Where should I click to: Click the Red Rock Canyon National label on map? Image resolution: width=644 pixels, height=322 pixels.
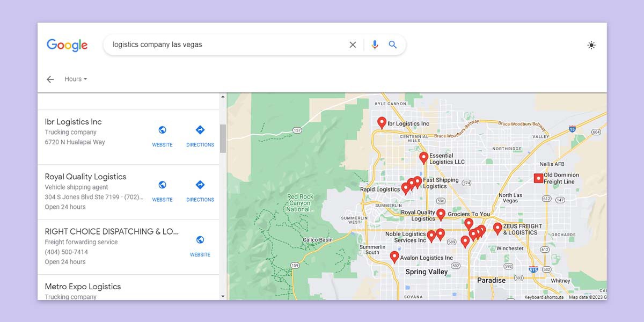point(300,203)
